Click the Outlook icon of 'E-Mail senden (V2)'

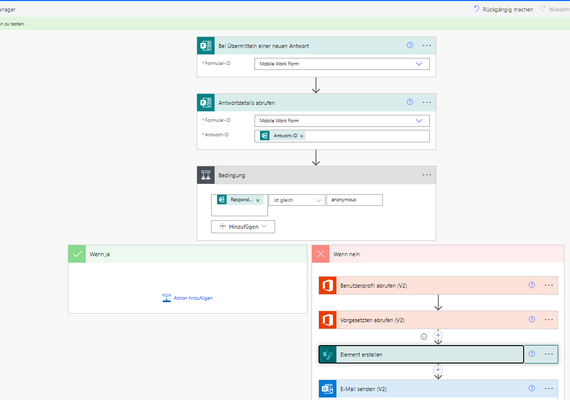coord(328,389)
